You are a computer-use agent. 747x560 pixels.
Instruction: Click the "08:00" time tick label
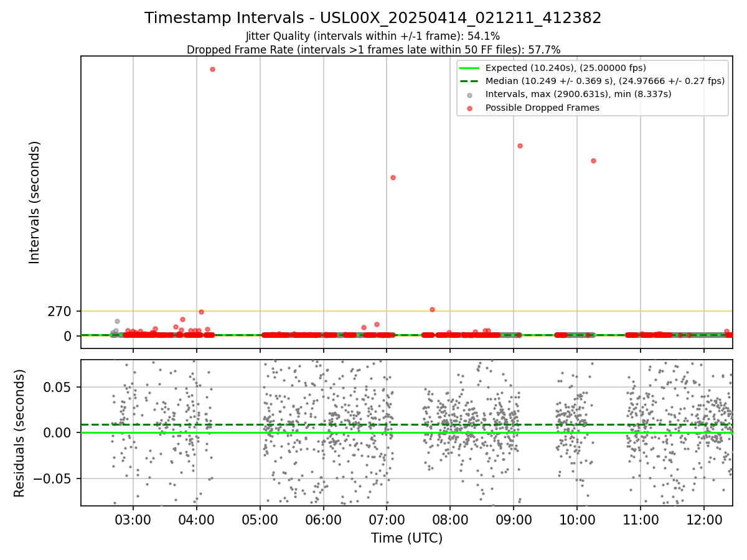coord(450,520)
